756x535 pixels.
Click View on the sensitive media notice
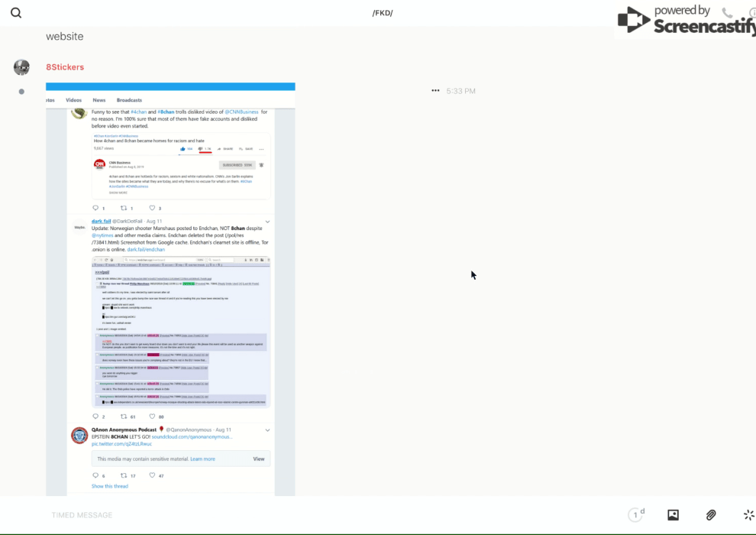tap(258, 459)
